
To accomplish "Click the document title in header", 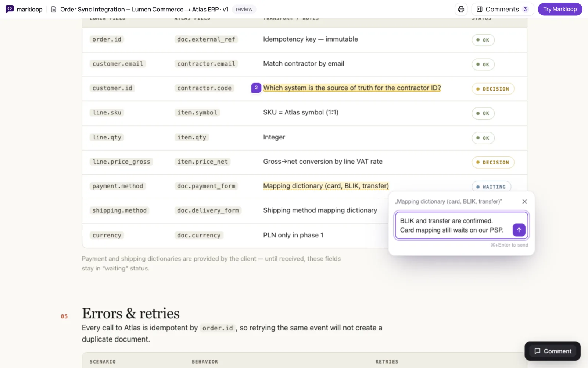I will coord(144,9).
